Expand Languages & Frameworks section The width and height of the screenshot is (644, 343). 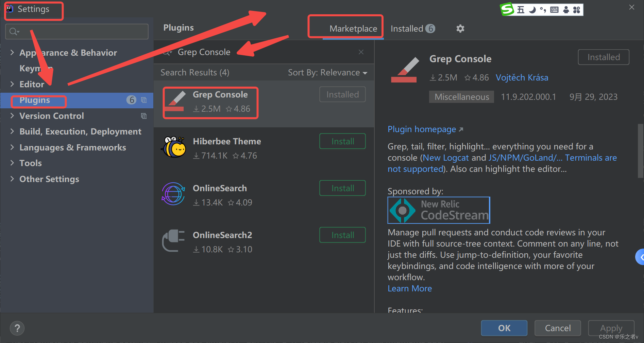12,147
